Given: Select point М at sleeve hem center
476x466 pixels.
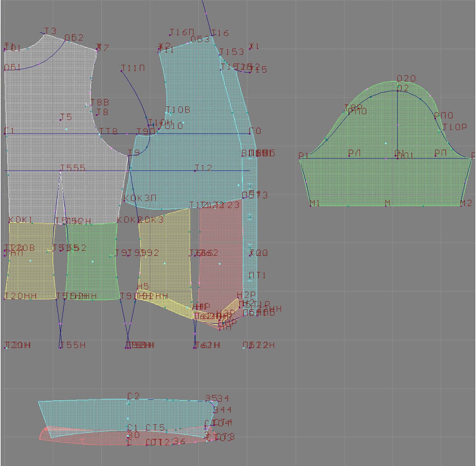Looking at the screenshot, I should click(386, 205).
